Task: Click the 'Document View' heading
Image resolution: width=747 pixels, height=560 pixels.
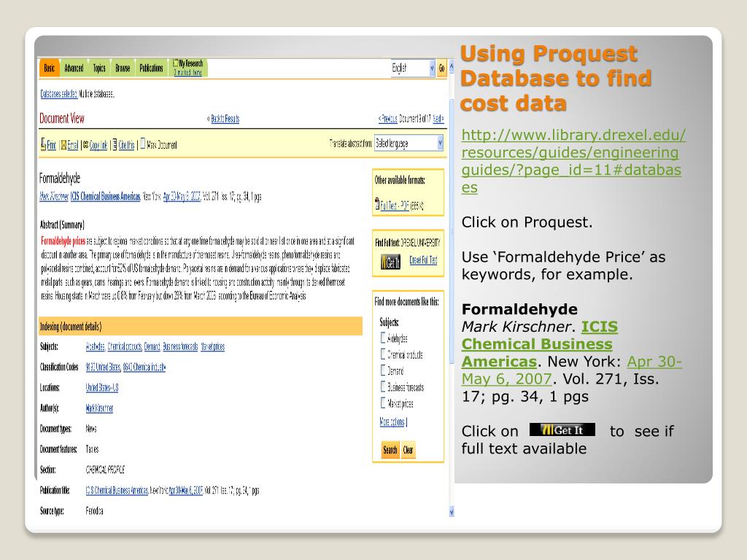Action: [x=62, y=118]
